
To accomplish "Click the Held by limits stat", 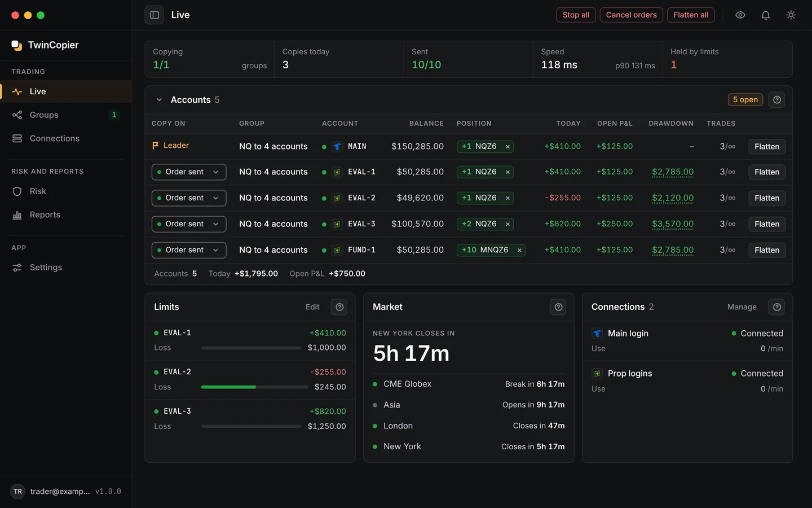I will point(727,59).
